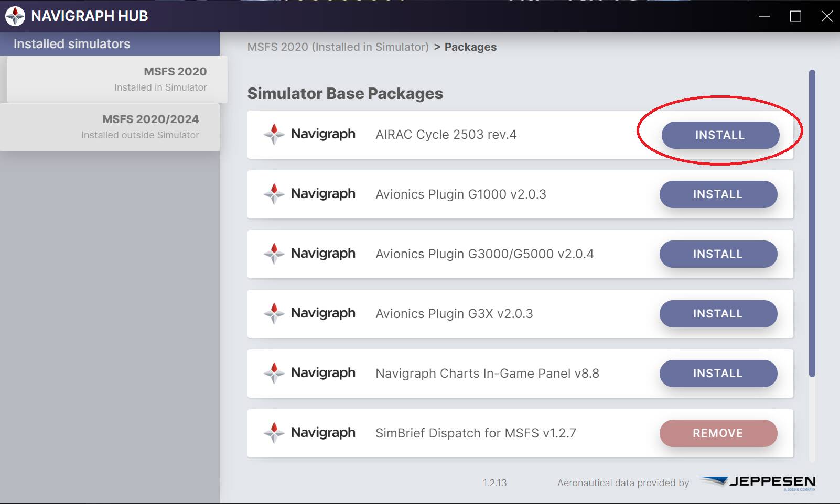The height and width of the screenshot is (504, 840).
Task: Select MSFS 2020 Installed in Simulator
Action: pyautogui.click(x=117, y=79)
